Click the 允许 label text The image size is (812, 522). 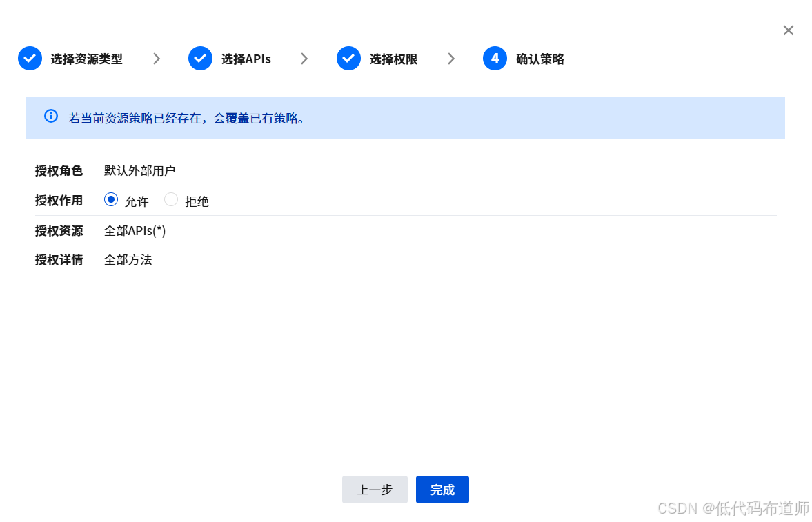136,201
